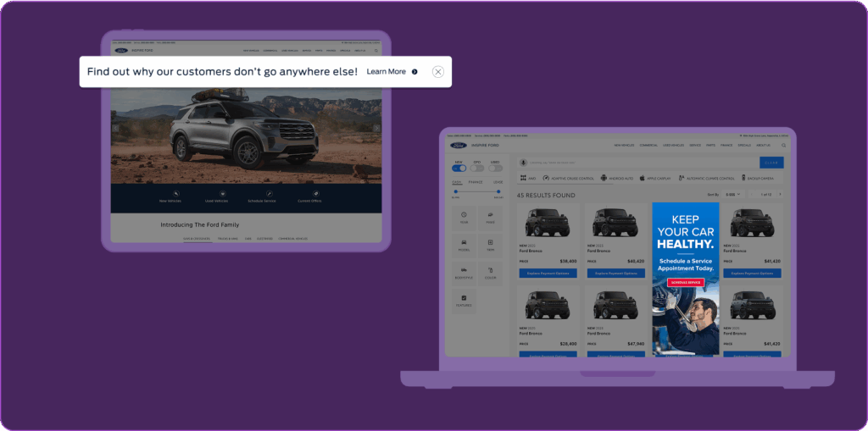Expand the Make filter tile
Screen dimensions: 868x431
pos(491,218)
